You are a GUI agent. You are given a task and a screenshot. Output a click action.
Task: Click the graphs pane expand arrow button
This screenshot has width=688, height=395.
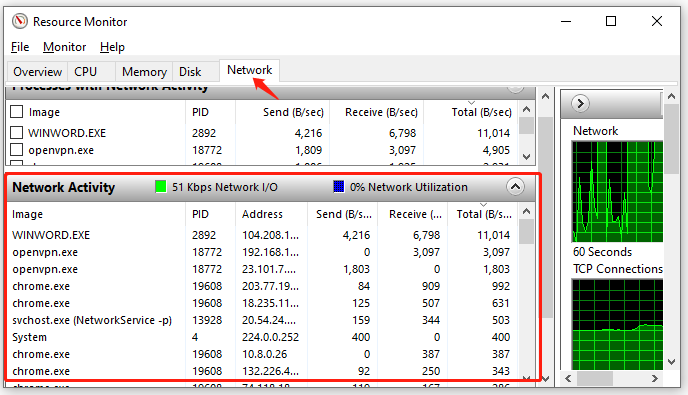click(580, 104)
